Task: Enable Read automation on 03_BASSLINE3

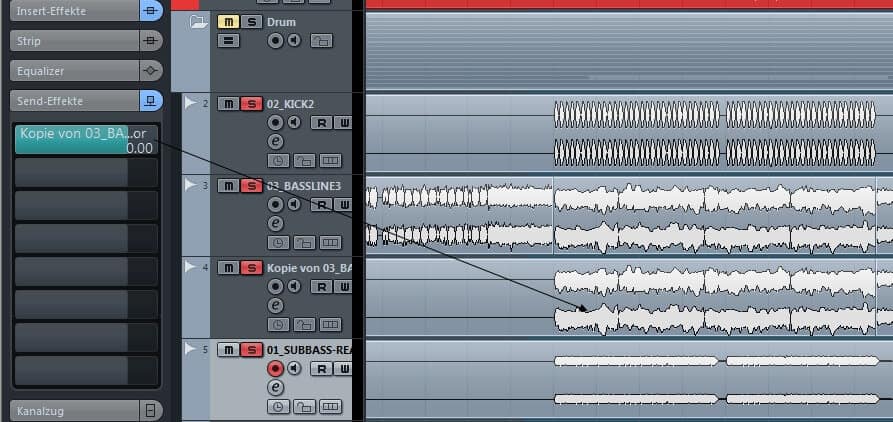Action: 321,204
